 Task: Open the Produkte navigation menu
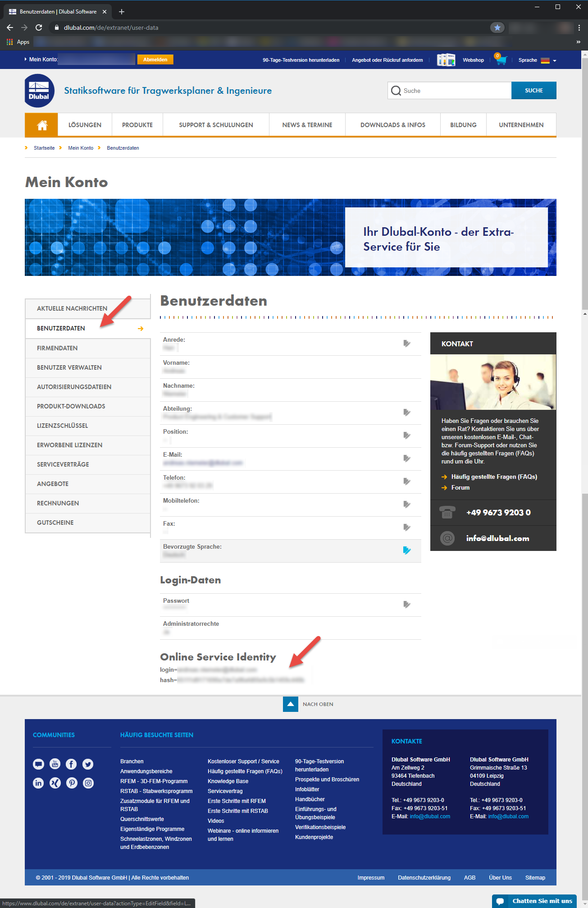pos(137,125)
